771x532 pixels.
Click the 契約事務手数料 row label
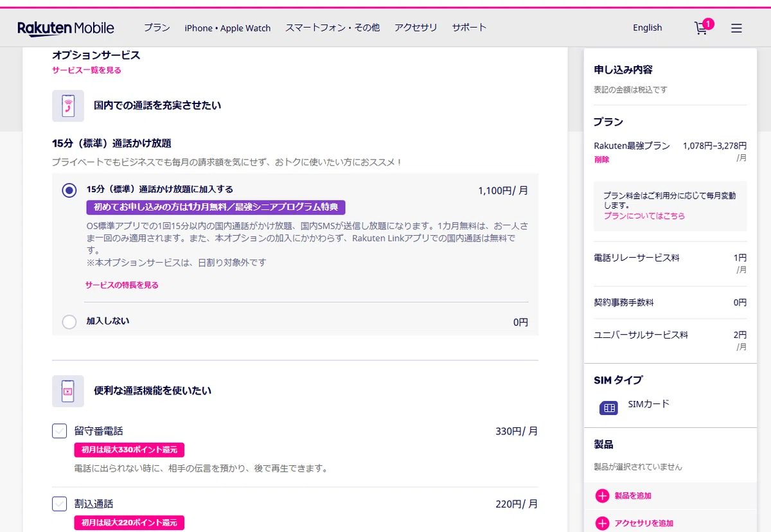(x=624, y=303)
